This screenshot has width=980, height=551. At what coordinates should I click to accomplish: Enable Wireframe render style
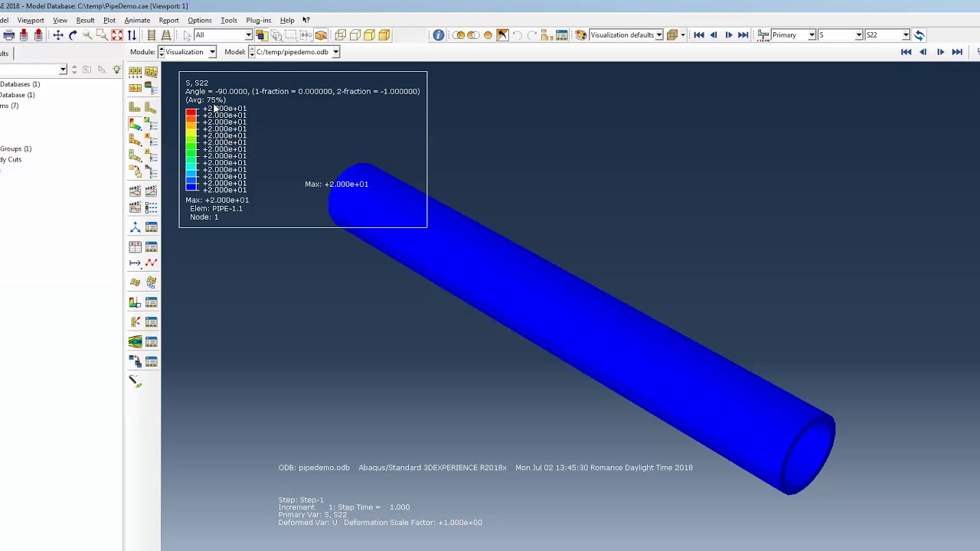coord(341,35)
